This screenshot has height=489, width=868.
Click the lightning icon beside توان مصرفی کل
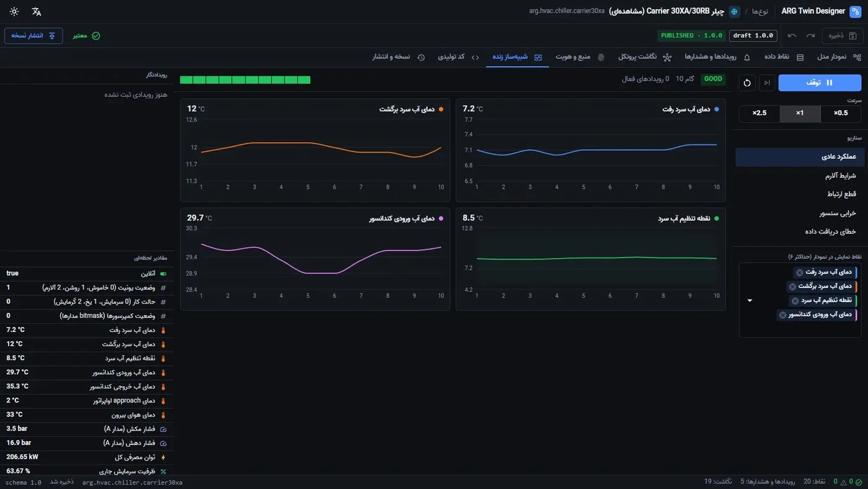[163, 457]
